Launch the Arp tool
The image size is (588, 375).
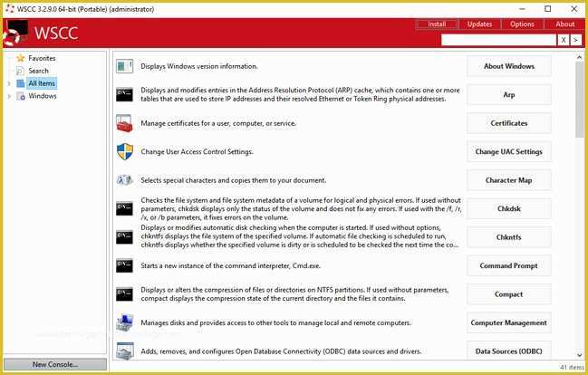pos(509,94)
